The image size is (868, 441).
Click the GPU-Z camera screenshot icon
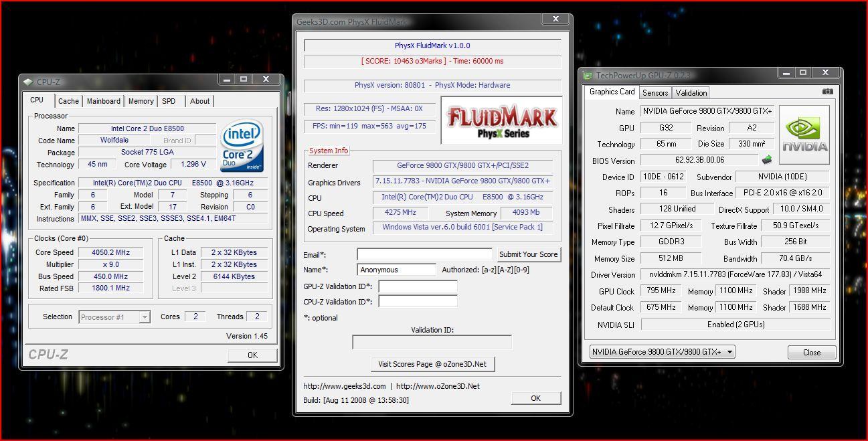(x=828, y=92)
